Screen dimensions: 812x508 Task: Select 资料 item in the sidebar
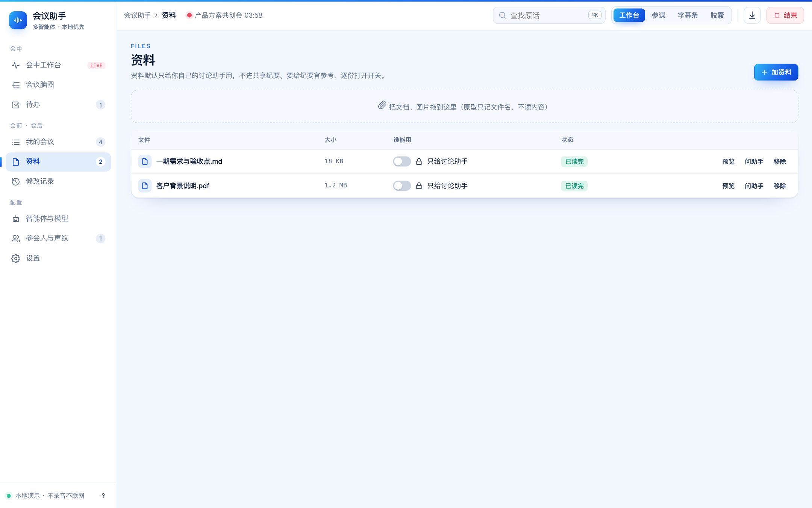pos(58,162)
